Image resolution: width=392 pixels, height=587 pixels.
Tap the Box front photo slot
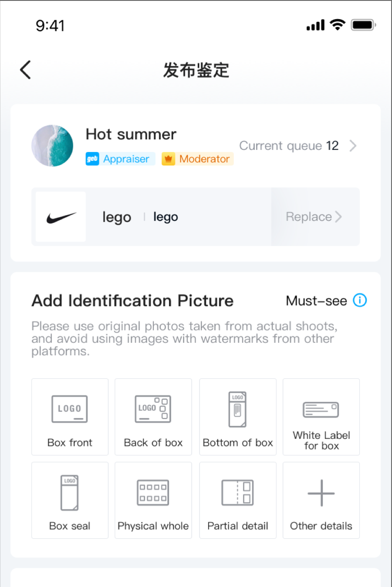(x=70, y=417)
